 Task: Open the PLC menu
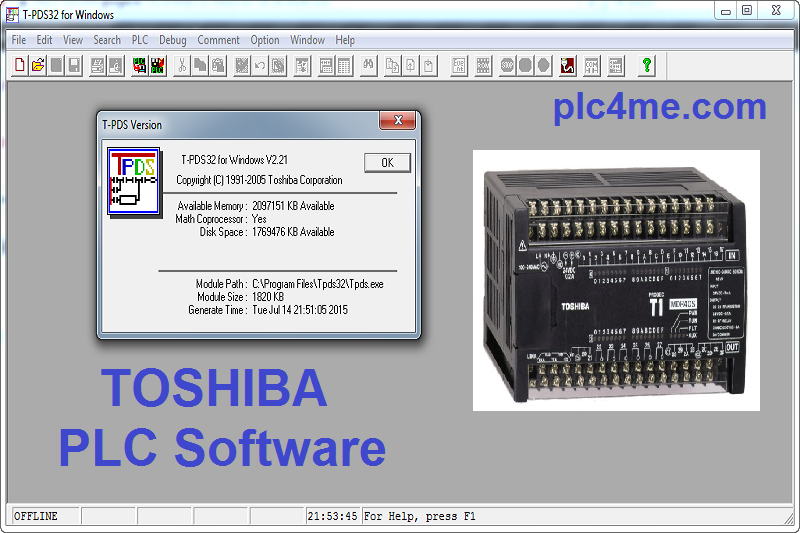(140, 40)
